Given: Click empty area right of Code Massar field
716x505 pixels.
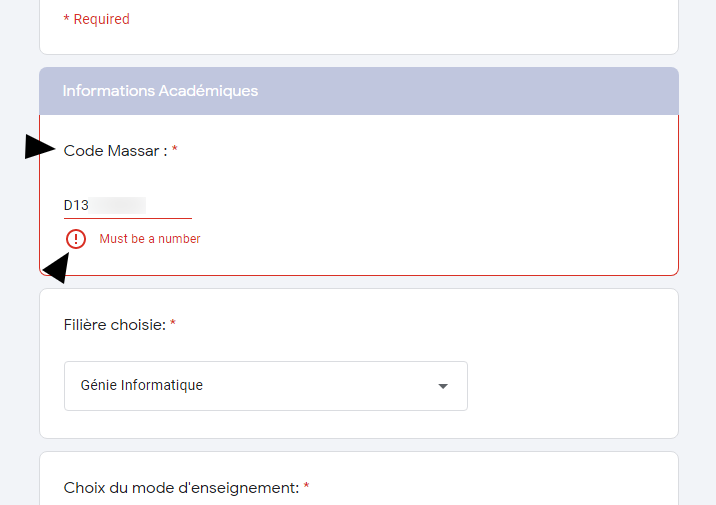Looking at the screenshot, I should pos(430,205).
